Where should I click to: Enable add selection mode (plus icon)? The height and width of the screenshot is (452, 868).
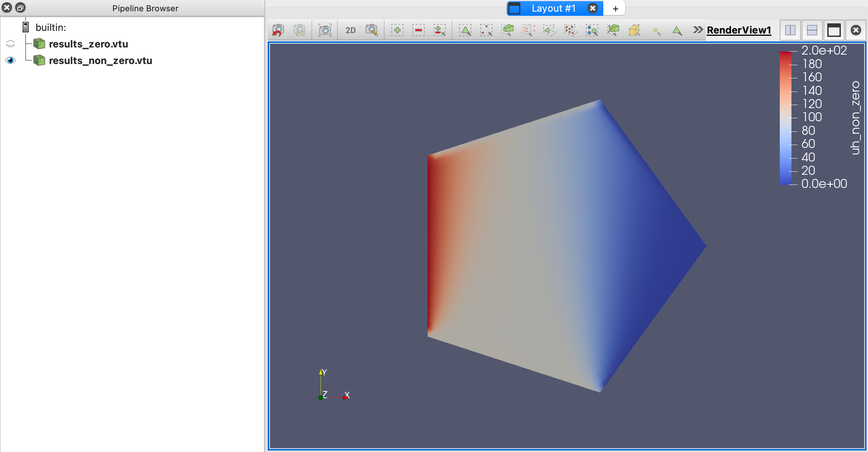click(397, 30)
